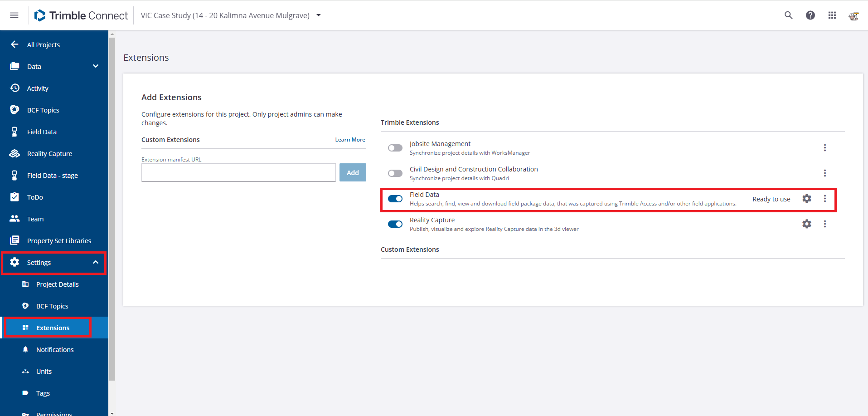
Task: Expand the Data section chevron
Action: tap(96, 66)
